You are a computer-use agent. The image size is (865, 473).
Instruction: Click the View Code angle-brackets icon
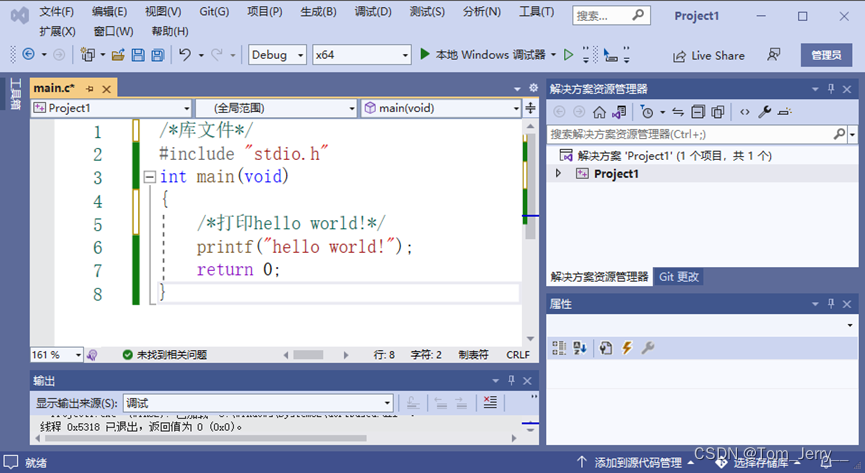point(745,112)
